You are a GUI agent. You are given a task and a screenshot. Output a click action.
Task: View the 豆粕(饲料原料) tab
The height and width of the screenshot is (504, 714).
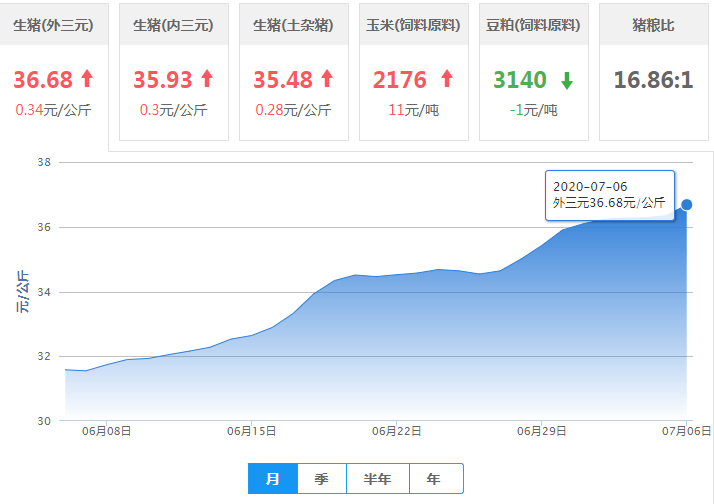pyautogui.click(x=533, y=25)
